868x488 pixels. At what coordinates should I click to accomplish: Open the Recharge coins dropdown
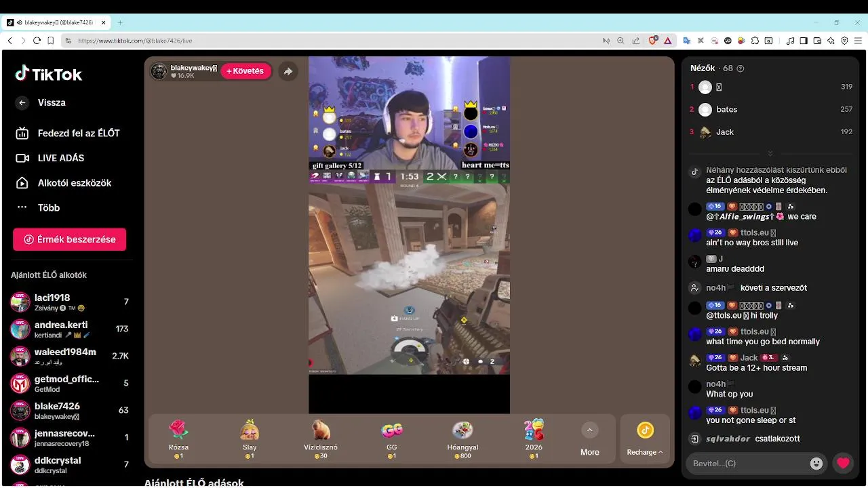point(645,439)
